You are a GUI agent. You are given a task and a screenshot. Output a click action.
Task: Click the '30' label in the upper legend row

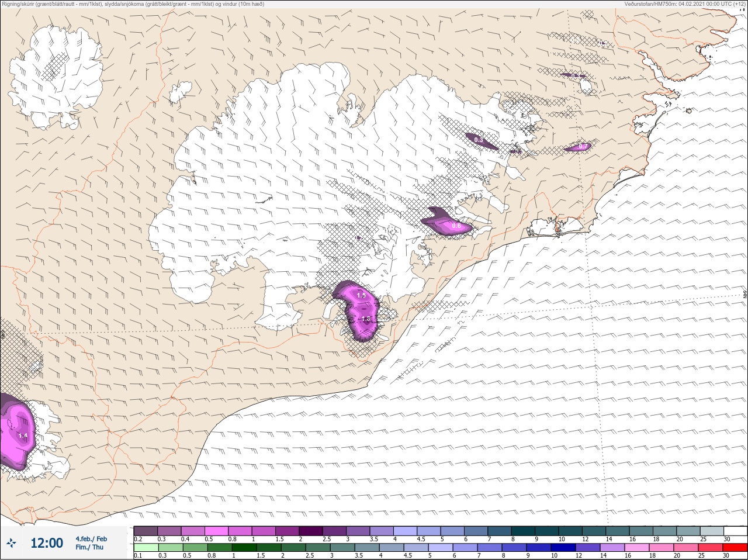tap(727, 539)
